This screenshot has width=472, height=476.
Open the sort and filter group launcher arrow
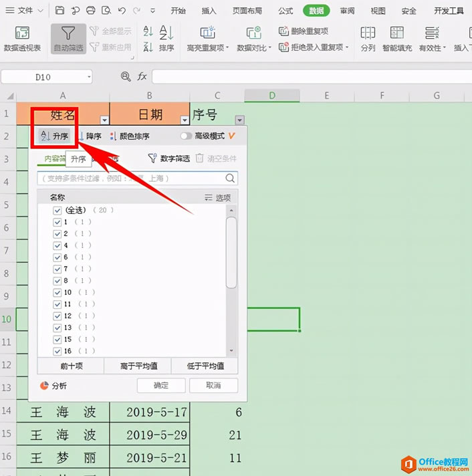132,57
